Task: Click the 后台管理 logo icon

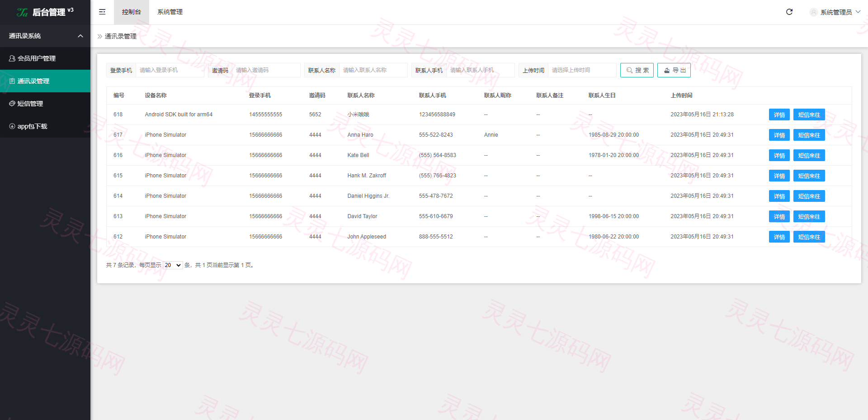Action: point(22,12)
